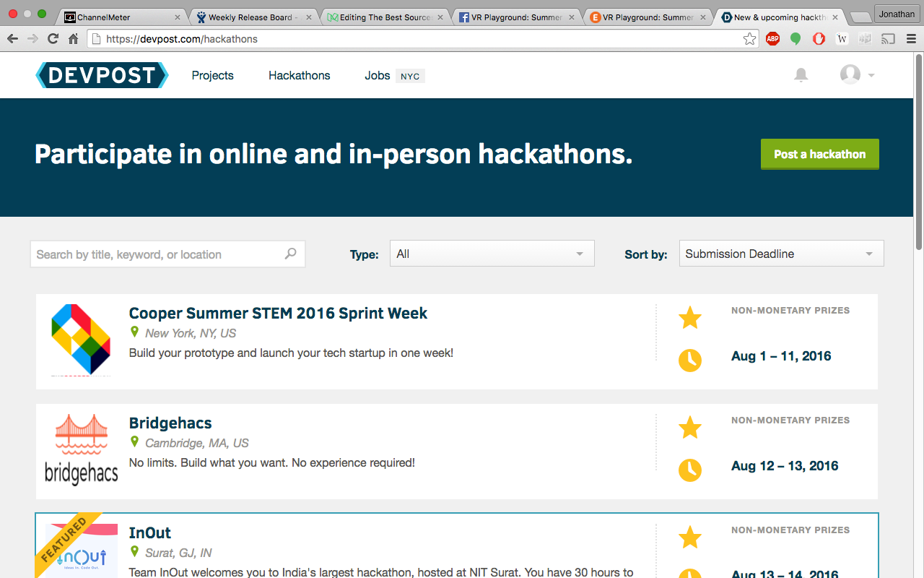Click the Post a hackathon button
924x578 pixels.
pos(820,154)
